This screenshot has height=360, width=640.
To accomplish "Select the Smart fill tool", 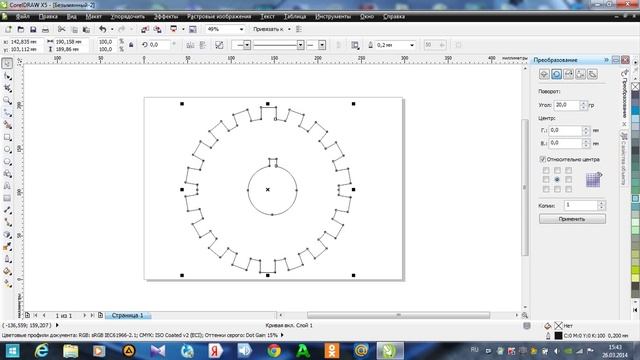I will point(7,125).
